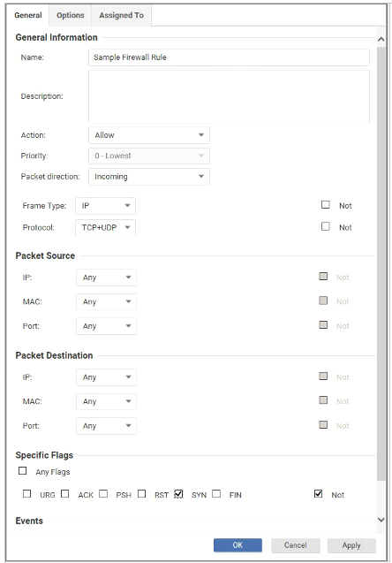Viewport: 392px width, 563px height.
Task: Enable the Not checkbox for Frame Type
Action: 325,205
